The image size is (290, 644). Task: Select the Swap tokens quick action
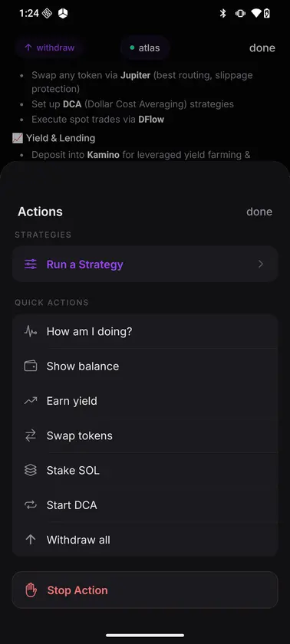(145, 435)
